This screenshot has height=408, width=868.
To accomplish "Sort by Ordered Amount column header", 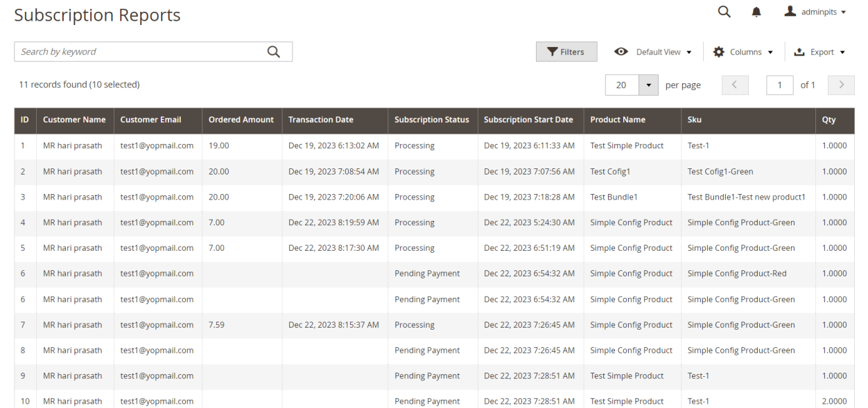I will (241, 120).
